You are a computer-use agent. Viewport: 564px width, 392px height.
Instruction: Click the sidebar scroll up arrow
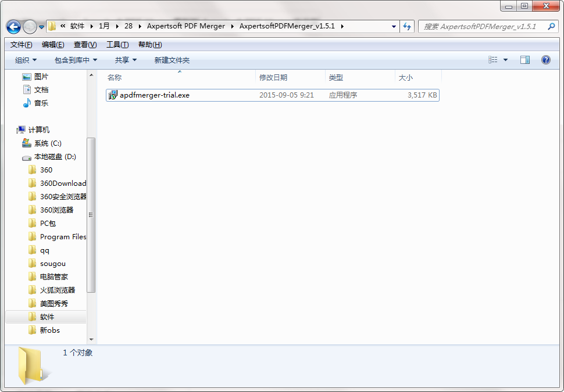click(x=91, y=75)
